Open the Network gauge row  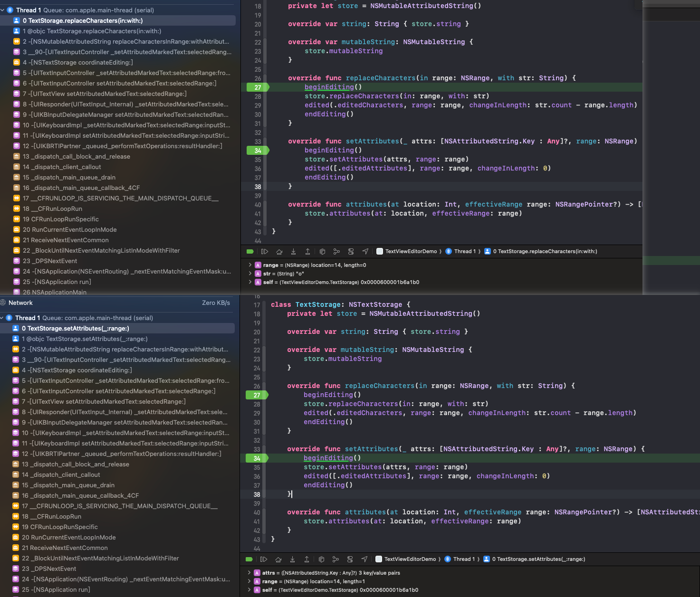21,303
